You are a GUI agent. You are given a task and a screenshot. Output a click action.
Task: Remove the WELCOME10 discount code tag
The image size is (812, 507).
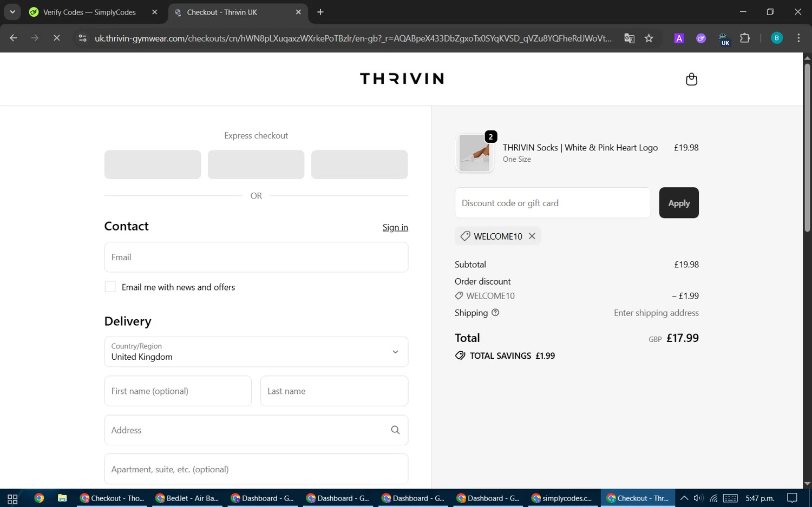pyautogui.click(x=532, y=236)
